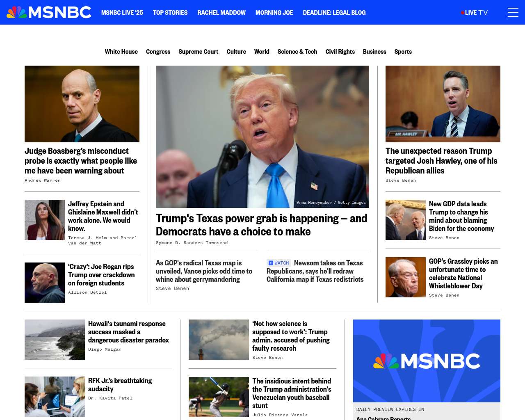Open DEADLINE: LEGAL BLOG nav link
The height and width of the screenshot is (420, 525).
334,13
